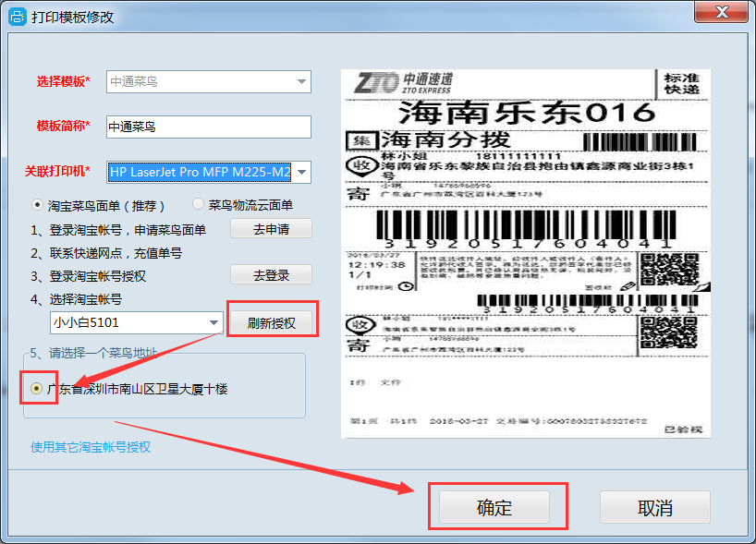Click the printer icon in the title bar
The image size is (756, 544).
click(17, 18)
